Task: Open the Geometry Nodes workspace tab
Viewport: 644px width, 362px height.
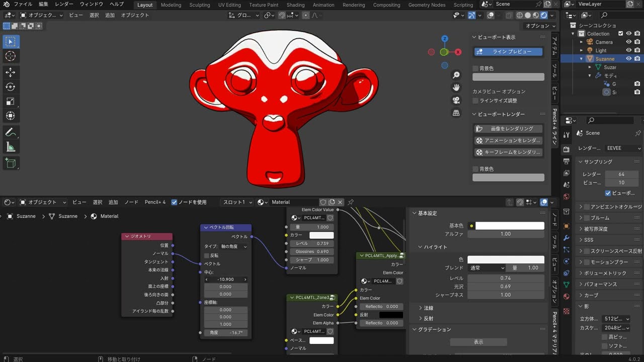Action: point(427,5)
